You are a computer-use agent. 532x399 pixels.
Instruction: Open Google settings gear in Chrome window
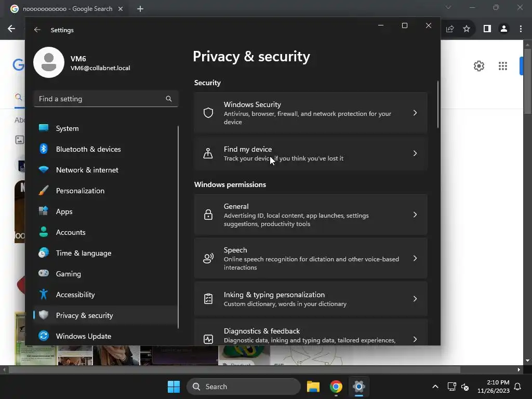coord(478,66)
